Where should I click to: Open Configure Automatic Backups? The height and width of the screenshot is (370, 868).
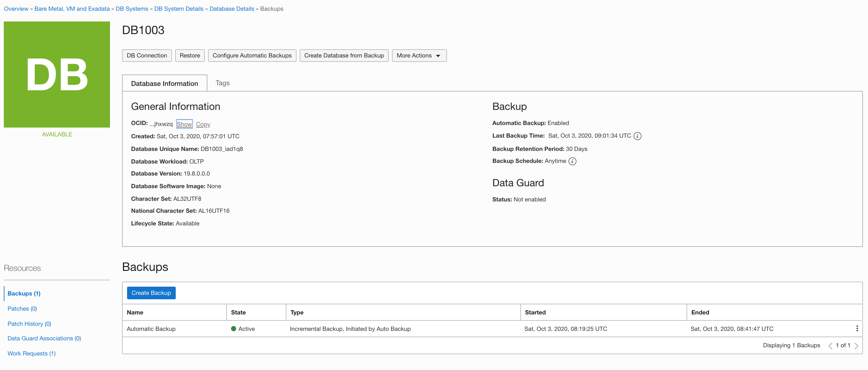252,56
